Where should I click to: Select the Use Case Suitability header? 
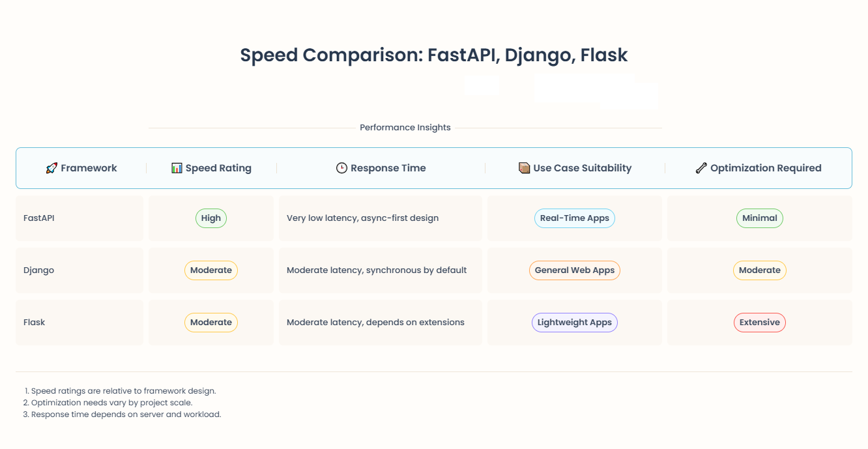[582, 168]
